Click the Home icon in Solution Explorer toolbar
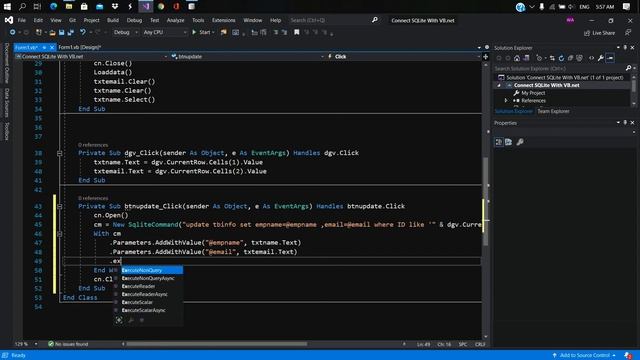This screenshot has height=360, width=640. tap(517, 58)
